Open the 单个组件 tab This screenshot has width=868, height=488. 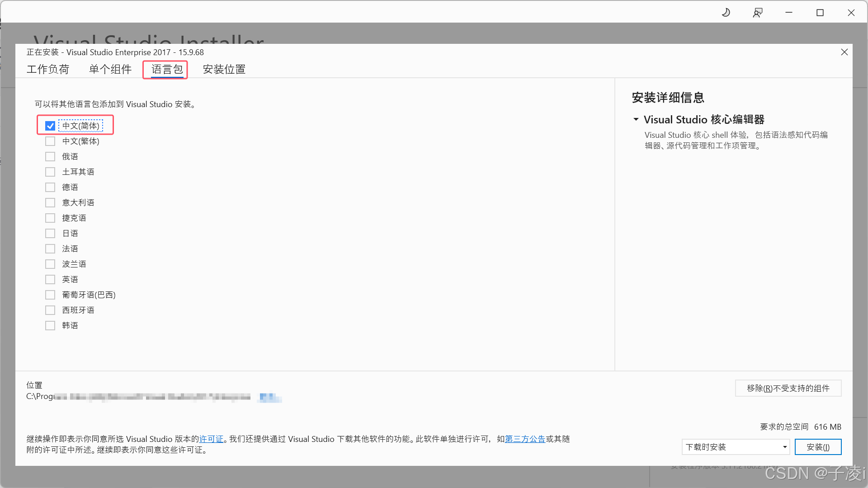(110, 69)
